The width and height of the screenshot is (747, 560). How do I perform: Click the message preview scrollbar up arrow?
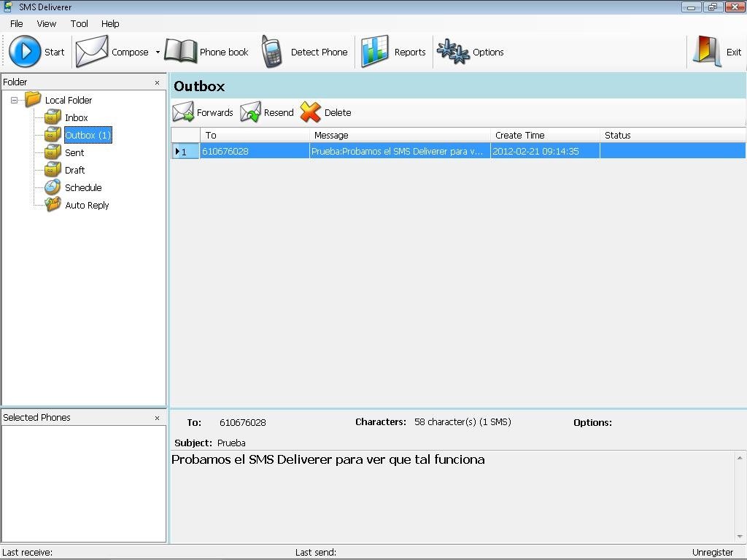pyautogui.click(x=740, y=458)
